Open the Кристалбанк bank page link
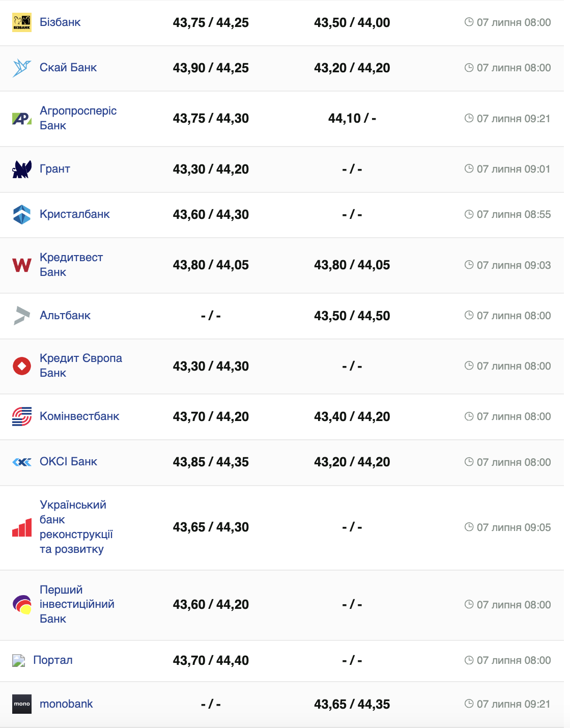The image size is (570, 728). [x=75, y=214]
